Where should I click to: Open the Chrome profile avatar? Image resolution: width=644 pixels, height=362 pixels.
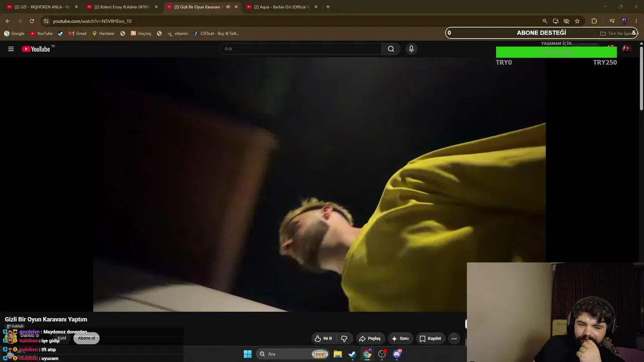(624, 21)
